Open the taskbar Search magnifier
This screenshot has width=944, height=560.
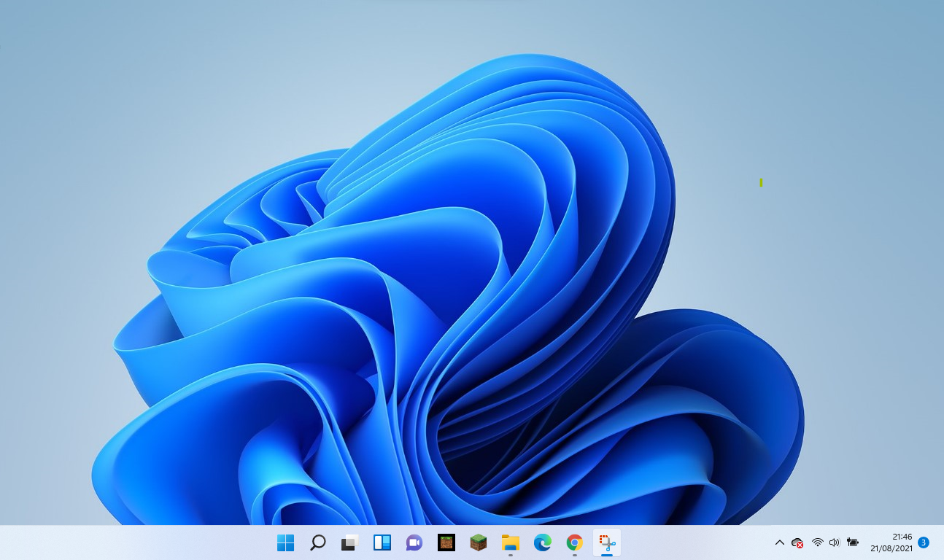click(317, 542)
